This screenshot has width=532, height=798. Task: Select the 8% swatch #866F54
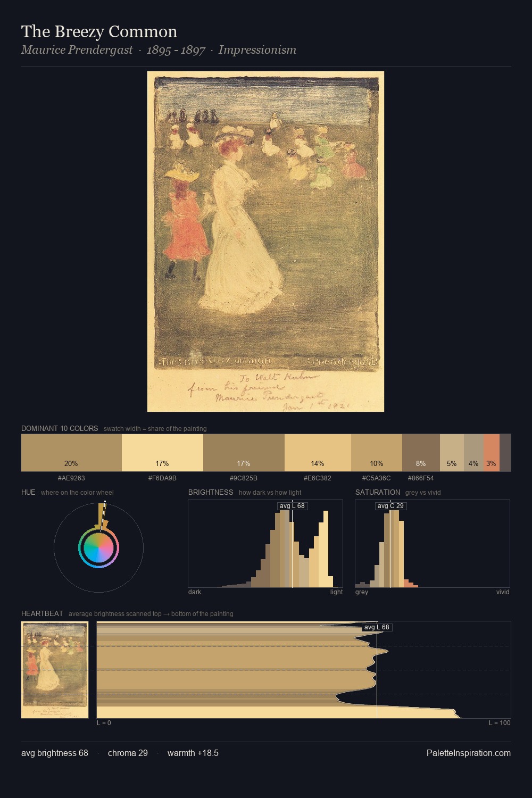coord(421,453)
